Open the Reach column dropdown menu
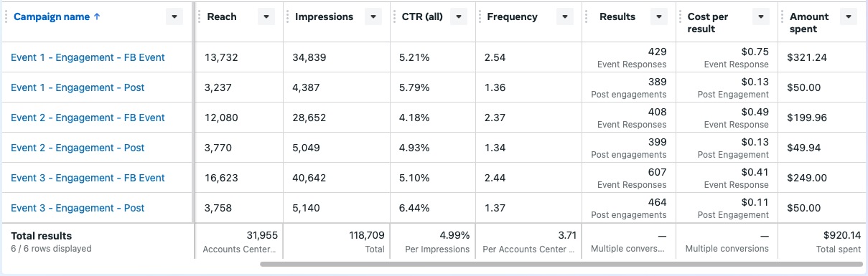Screen dimensions: 868x276 [x=266, y=17]
